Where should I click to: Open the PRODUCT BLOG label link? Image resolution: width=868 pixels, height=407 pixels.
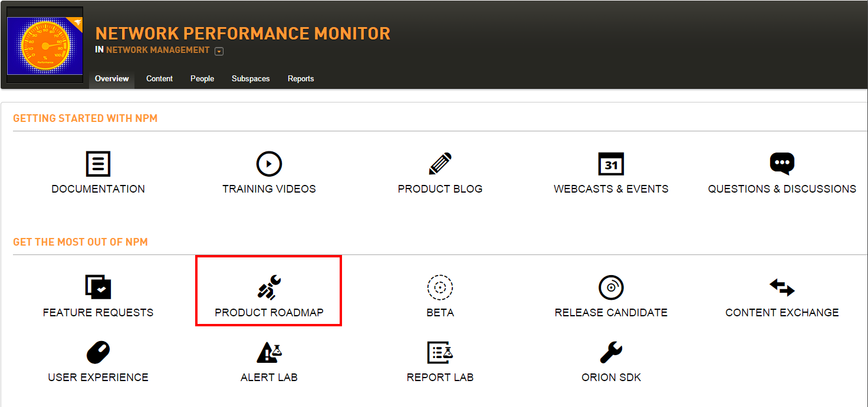pyautogui.click(x=440, y=189)
